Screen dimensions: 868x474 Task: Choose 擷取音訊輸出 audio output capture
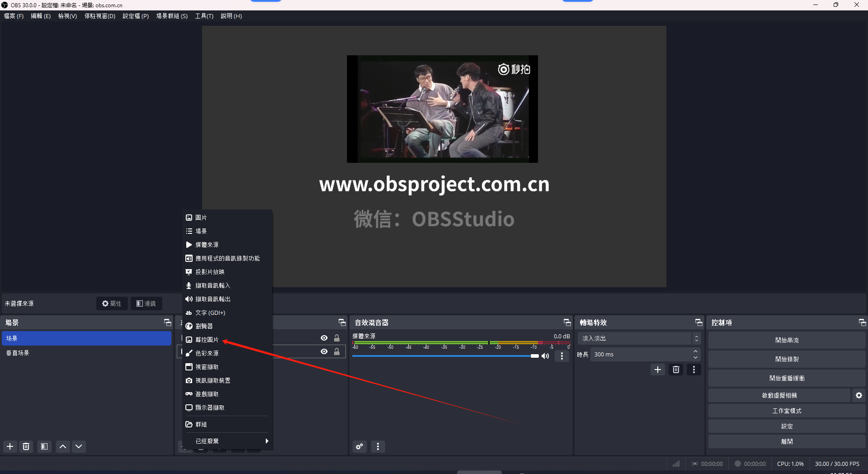point(227,299)
